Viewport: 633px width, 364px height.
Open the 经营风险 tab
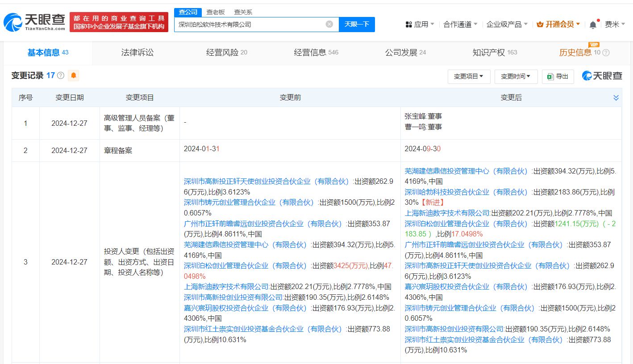(226, 53)
